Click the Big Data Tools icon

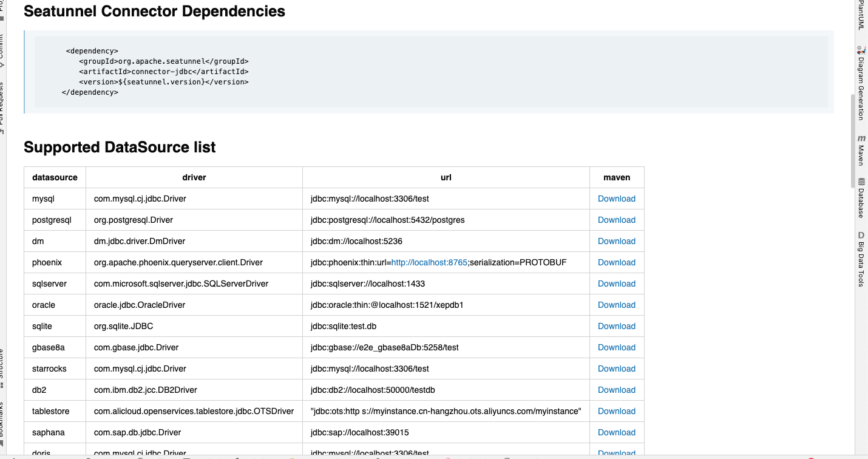click(x=861, y=259)
